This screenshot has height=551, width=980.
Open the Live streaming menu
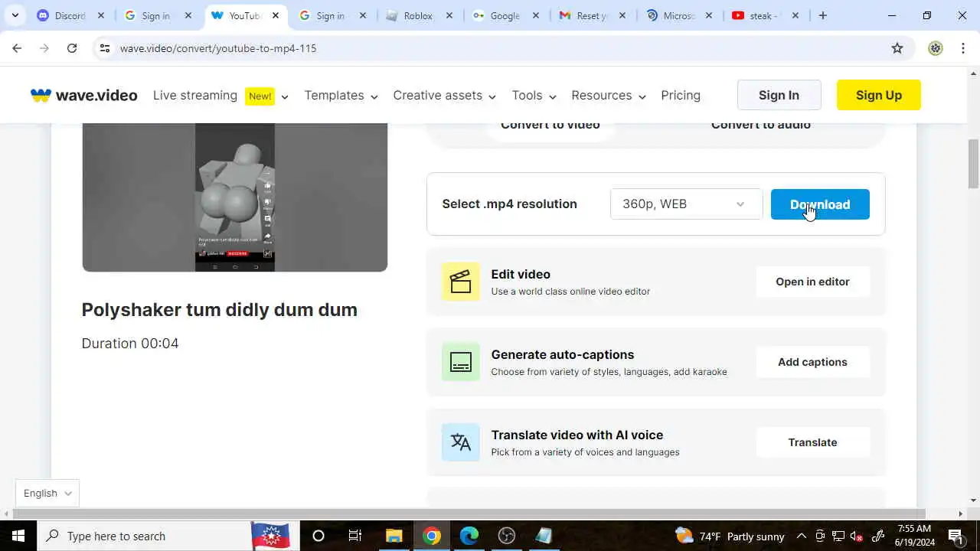pos(220,96)
